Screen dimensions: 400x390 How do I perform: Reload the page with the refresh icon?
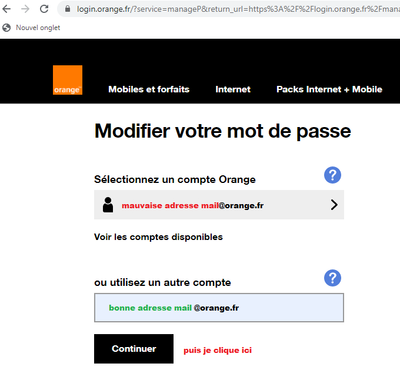tap(44, 9)
